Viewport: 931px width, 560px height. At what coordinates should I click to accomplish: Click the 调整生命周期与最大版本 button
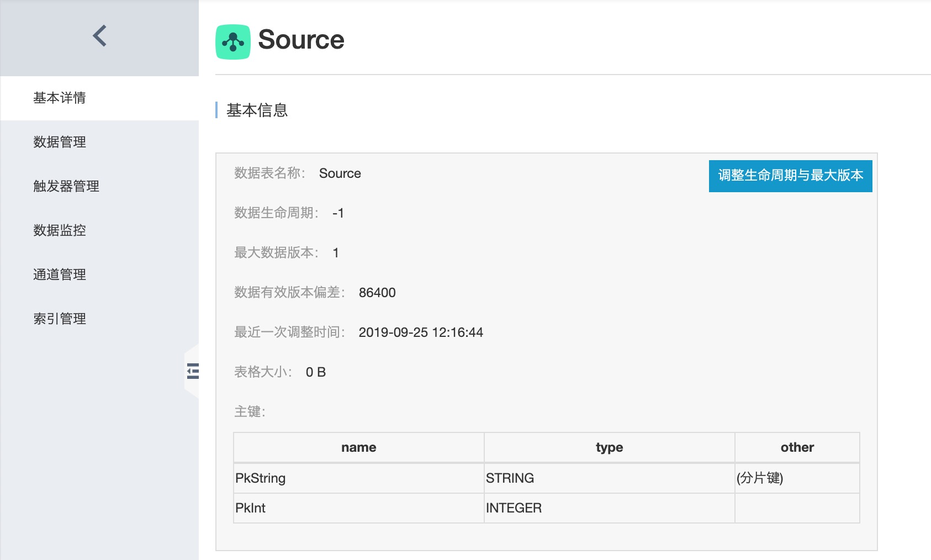coord(790,176)
